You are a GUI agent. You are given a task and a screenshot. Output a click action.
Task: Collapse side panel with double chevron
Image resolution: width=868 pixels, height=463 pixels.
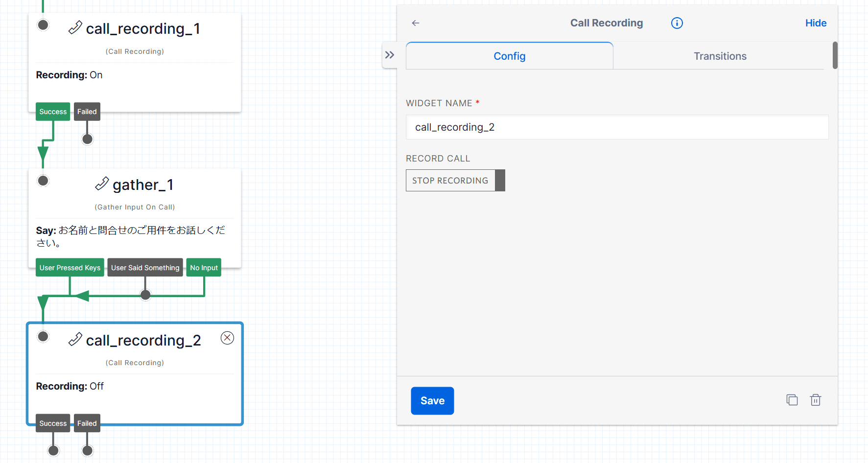point(390,55)
